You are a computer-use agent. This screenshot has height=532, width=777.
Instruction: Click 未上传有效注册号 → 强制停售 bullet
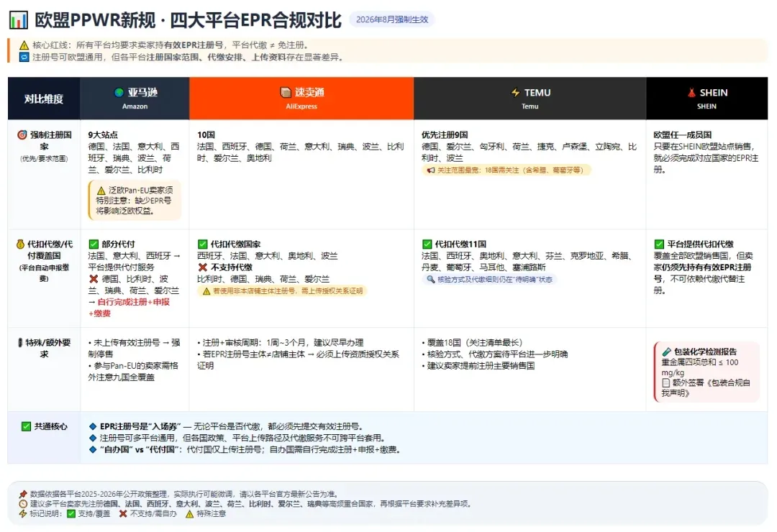coord(135,348)
